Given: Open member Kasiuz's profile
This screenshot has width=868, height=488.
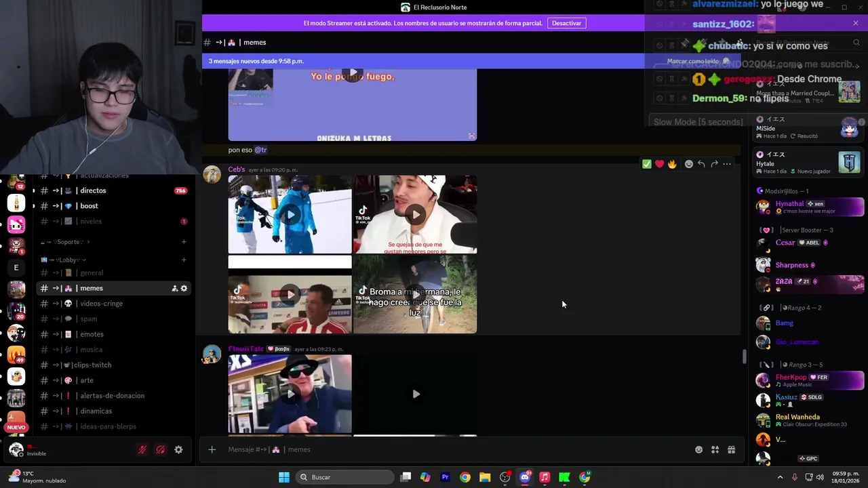Looking at the screenshot, I should pyautogui.click(x=810, y=400).
